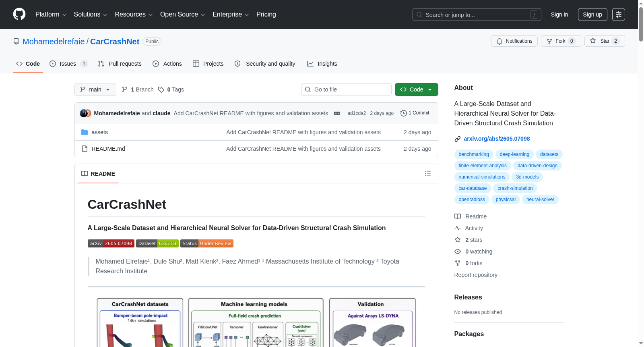The width and height of the screenshot is (644, 347).
Task: Open the Mohamedelrefaie owner profile link
Action: pos(54,42)
